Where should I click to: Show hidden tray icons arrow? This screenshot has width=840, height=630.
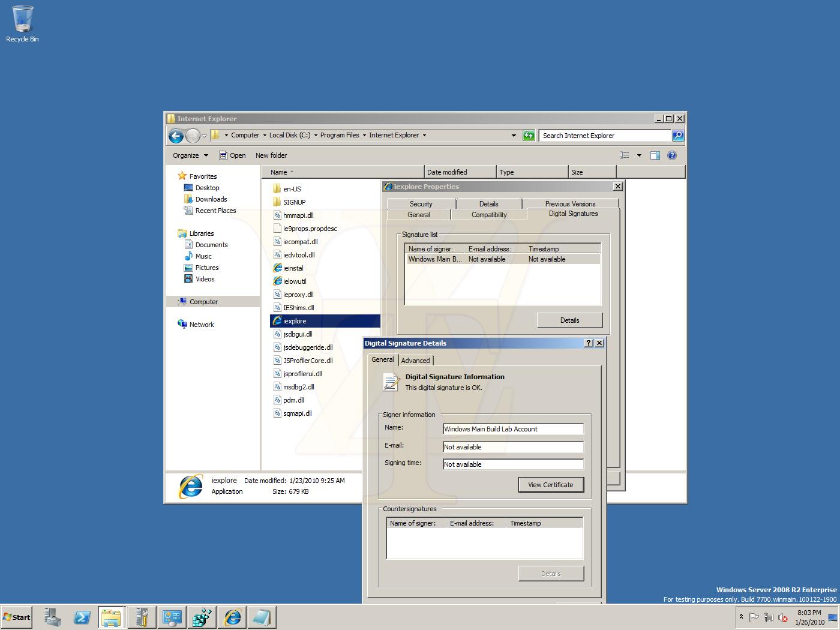tap(741, 617)
